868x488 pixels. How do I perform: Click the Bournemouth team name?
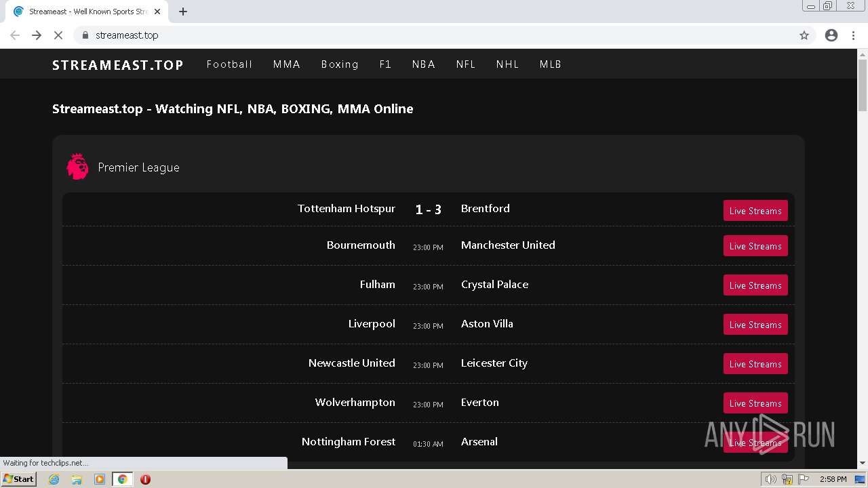[x=361, y=245]
